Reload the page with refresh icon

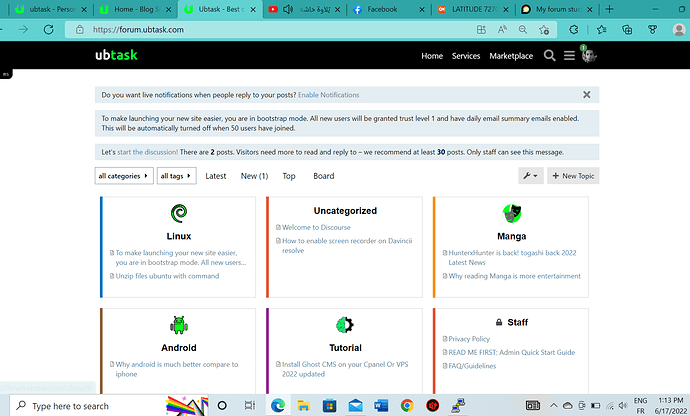click(x=48, y=29)
